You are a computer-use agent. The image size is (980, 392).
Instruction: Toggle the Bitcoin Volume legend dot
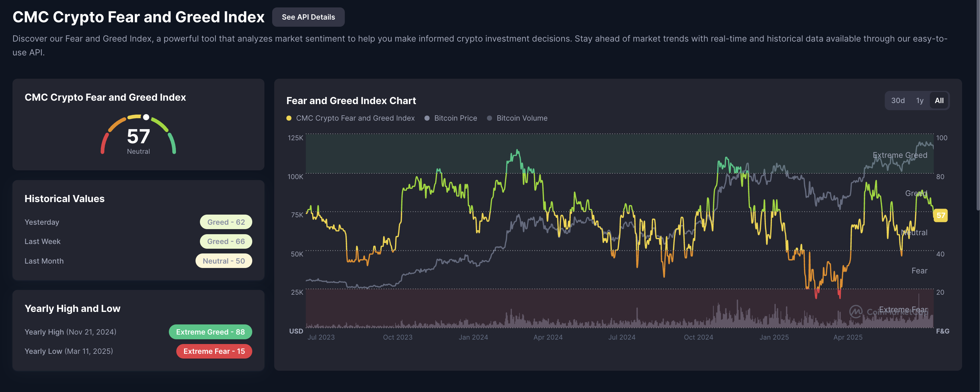tap(489, 118)
